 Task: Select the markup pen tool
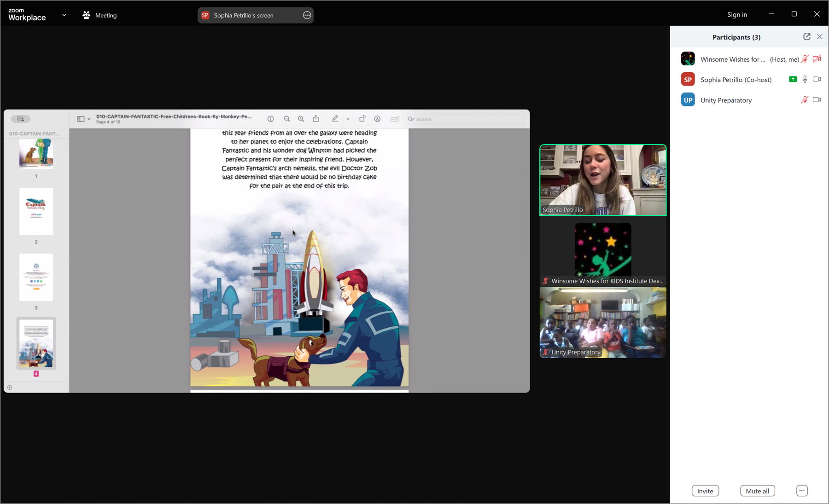(335, 119)
